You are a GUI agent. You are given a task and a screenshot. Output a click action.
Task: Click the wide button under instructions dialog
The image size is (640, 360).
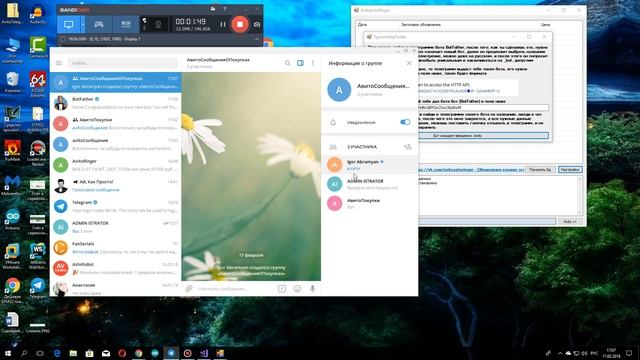pos(484,136)
